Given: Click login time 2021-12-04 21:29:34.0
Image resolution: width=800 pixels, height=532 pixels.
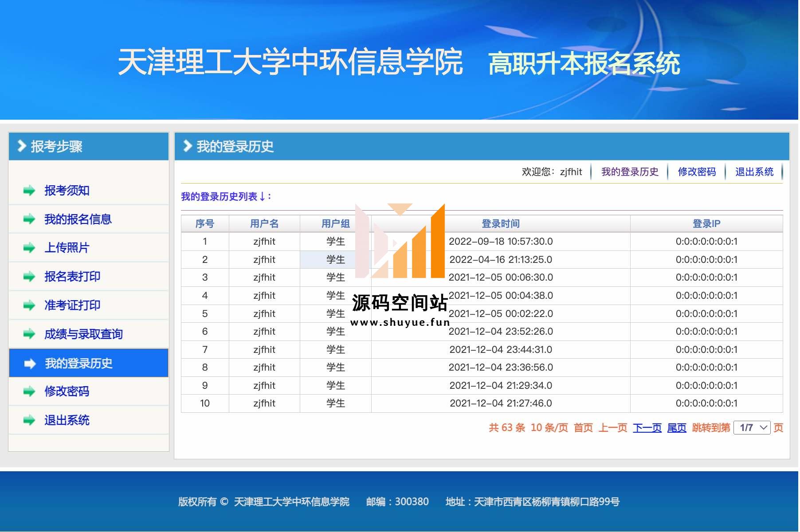Looking at the screenshot, I should coord(501,386).
